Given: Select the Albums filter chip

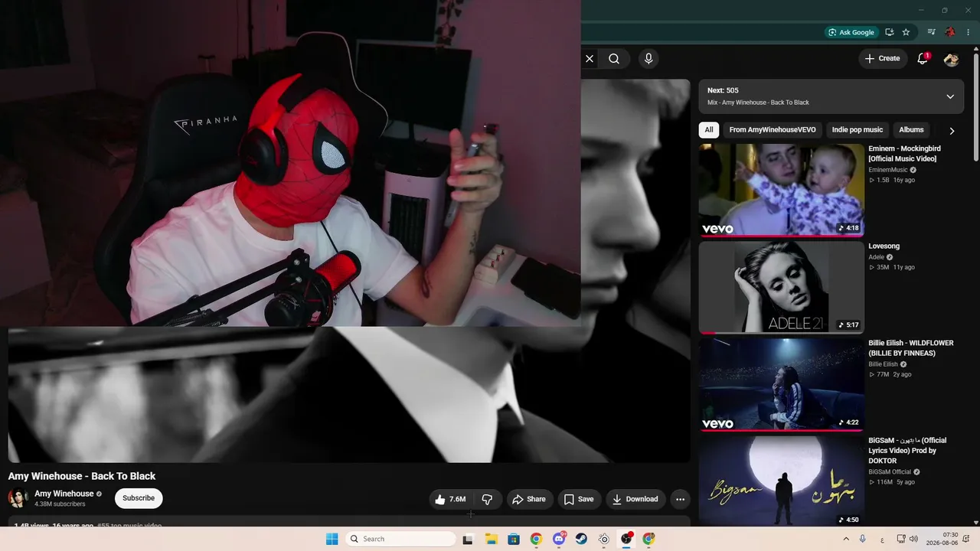Looking at the screenshot, I should (911, 130).
